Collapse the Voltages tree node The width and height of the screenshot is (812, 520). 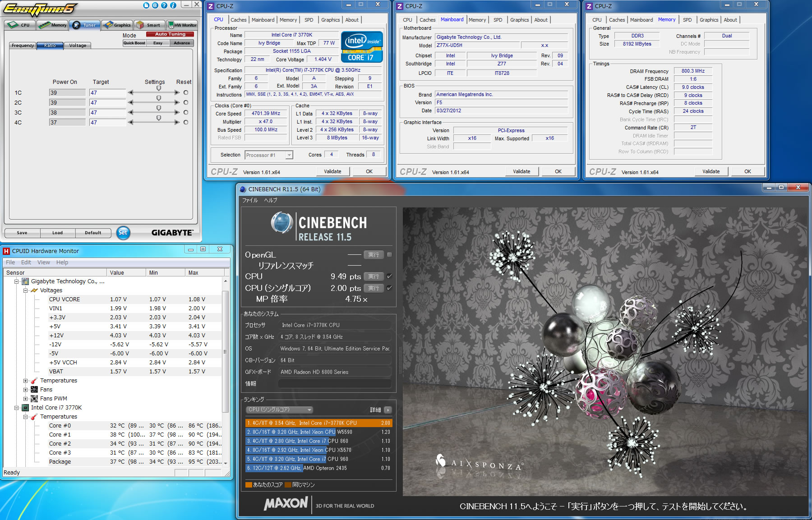(26, 290)
